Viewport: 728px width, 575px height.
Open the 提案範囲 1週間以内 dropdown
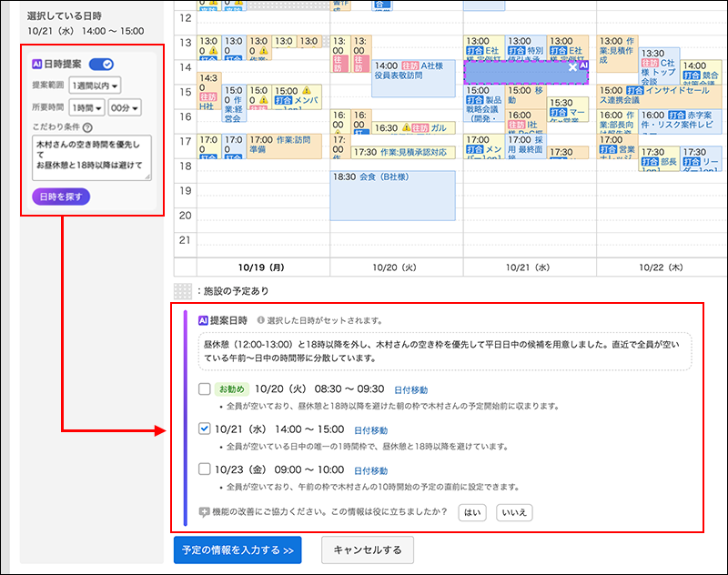95,86
